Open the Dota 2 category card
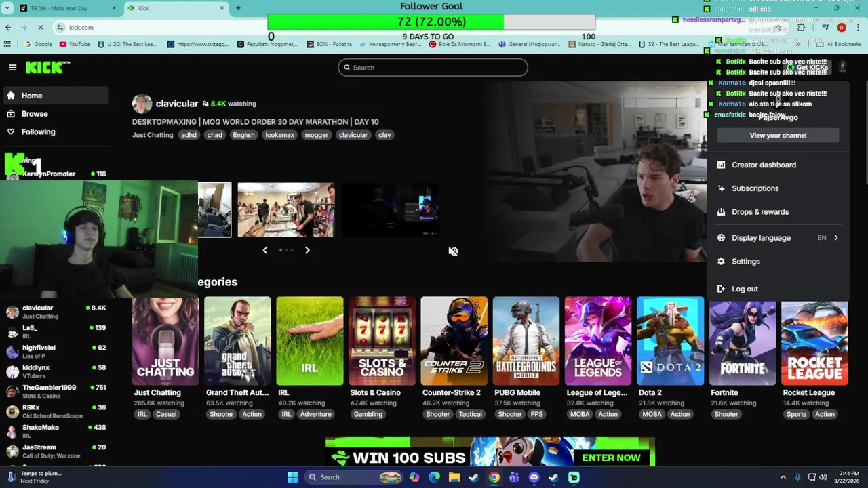The width and height of the screenshot is (868, 488). 670,341
